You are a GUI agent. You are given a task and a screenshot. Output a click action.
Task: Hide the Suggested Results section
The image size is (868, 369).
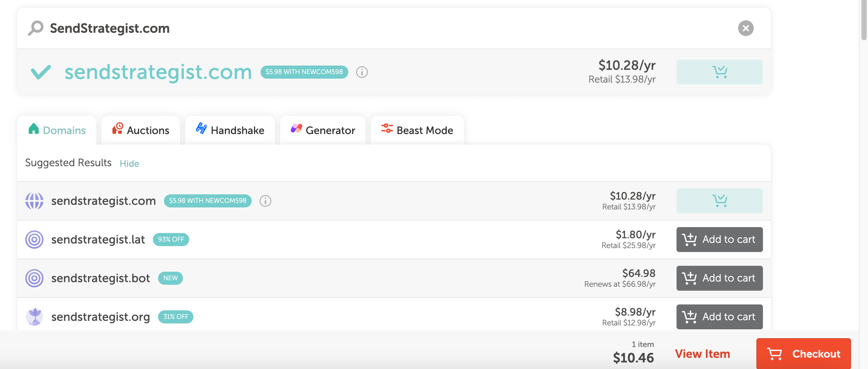point(129,164)
